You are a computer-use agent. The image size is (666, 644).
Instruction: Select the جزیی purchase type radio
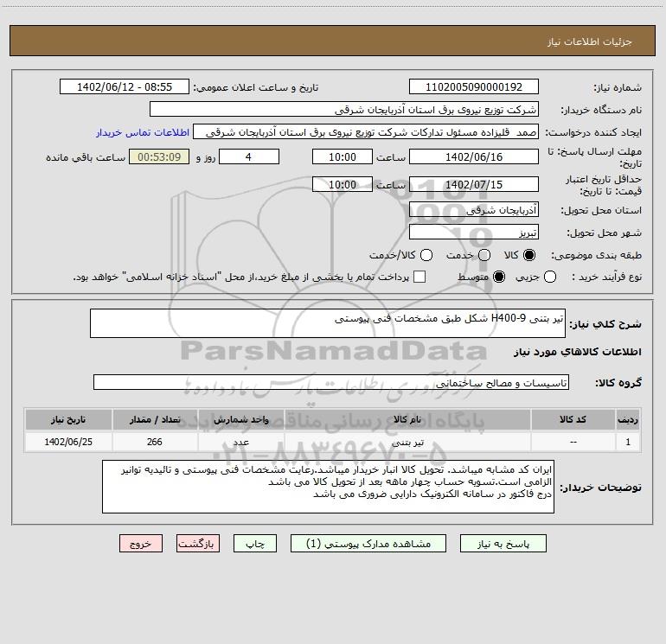coord(550,277)
